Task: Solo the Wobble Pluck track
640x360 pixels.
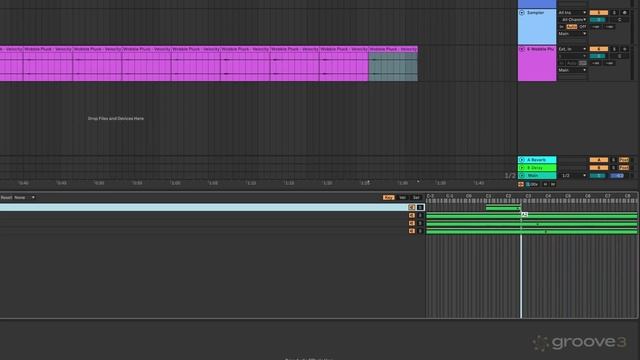Action: (x=614, y=49)
